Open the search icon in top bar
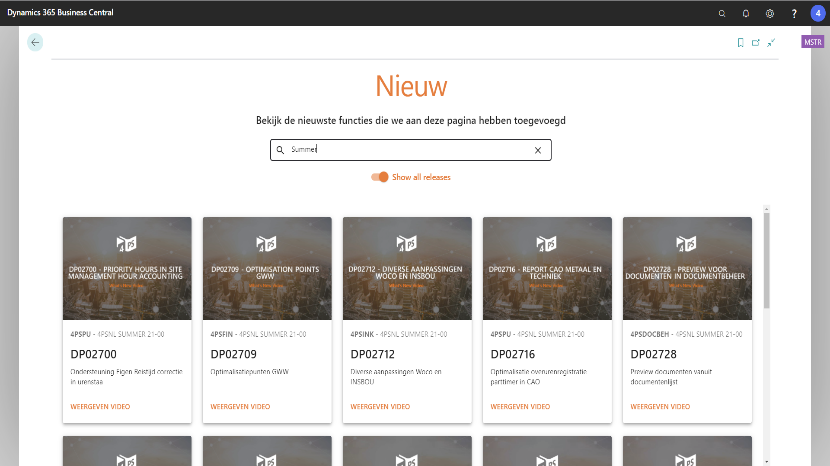 tap(721, 13)
